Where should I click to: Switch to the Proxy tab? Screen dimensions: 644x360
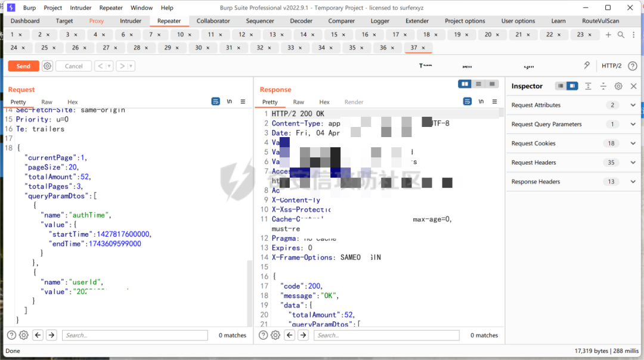(96, 21)
